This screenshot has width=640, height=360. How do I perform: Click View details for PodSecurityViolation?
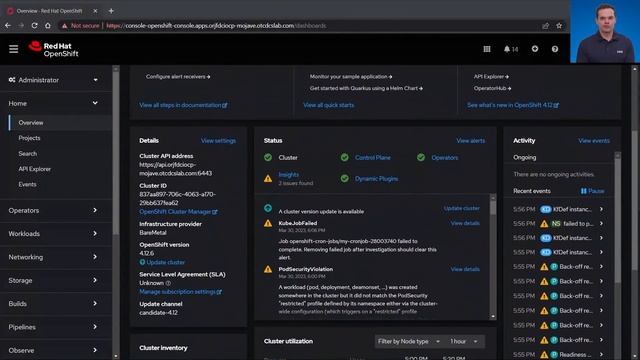(465, 269)
